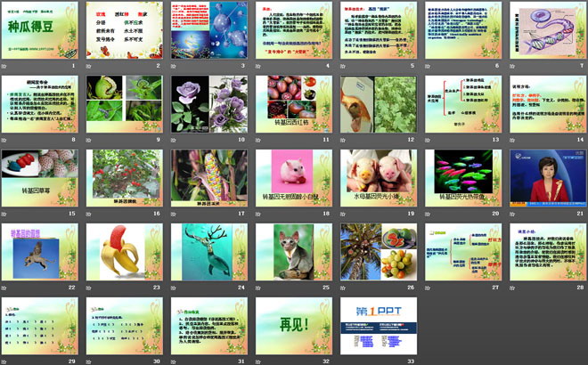Viewport: 588px width, 365px height.
Task: Select slide 14 with orange method keywords
Action: pyautogui.click(x=548, y=104)
